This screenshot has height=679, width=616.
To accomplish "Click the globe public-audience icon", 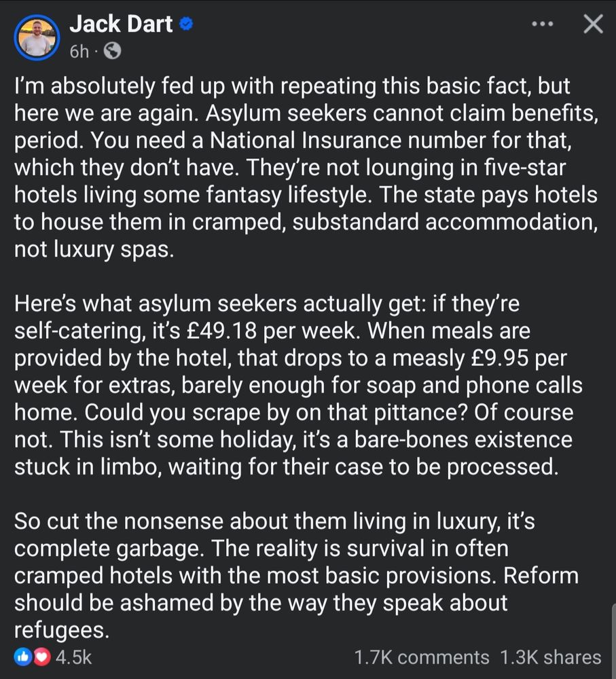I will (x=112, y=51).
